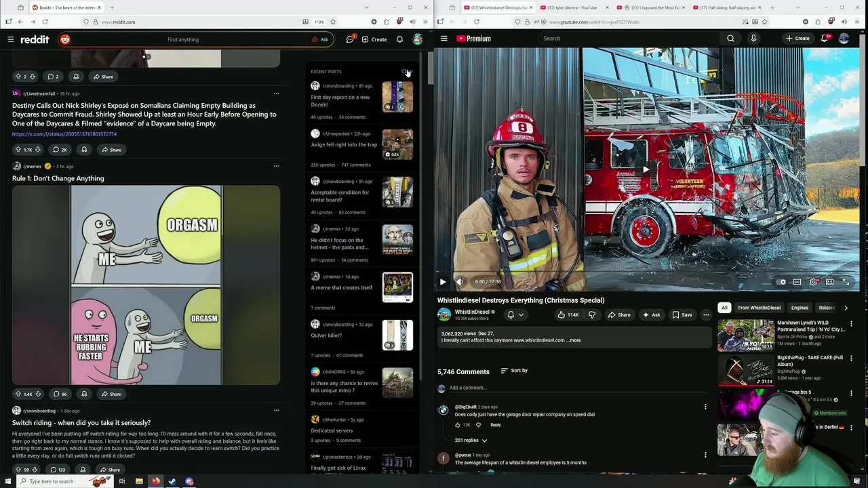The image size is (868, 488).
Task: Like the WhistlinDiesel video (114K)
Action: 568,314
